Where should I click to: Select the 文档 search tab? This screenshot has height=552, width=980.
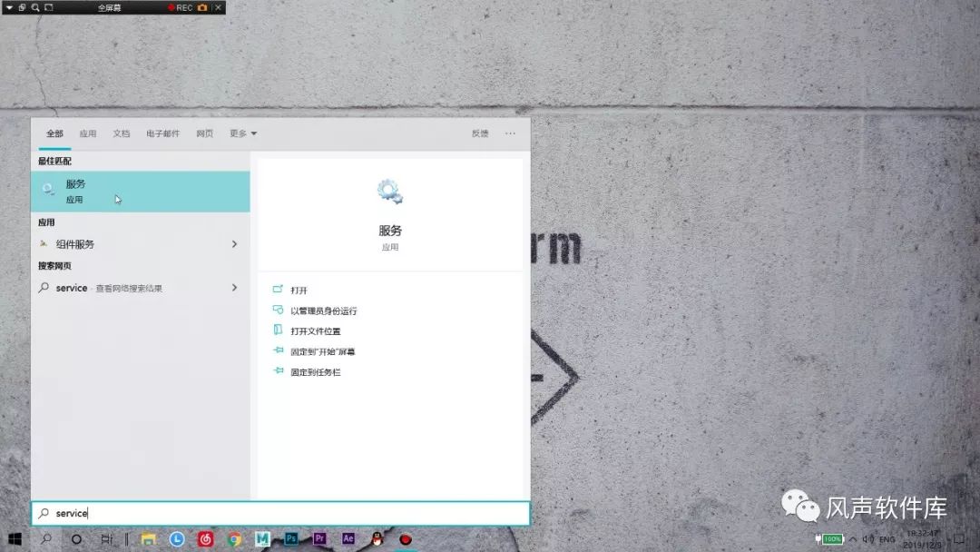point(122,133)
